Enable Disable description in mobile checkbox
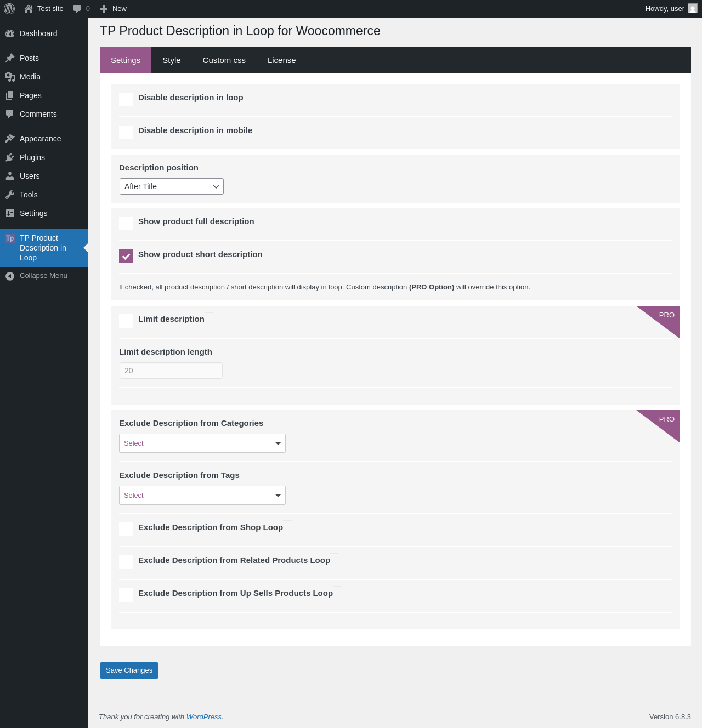 126,132
